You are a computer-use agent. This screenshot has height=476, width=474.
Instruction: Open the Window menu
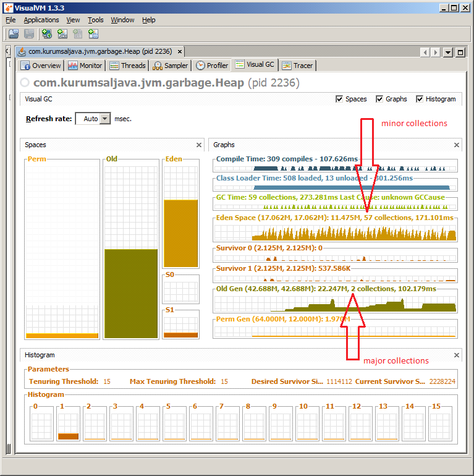[122, 20]
